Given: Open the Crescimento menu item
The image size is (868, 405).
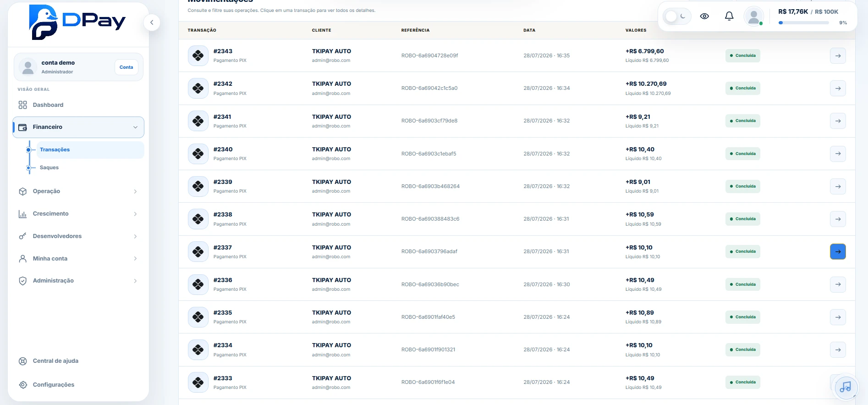Looking at the screenshot, I should (x=78, y=214).
